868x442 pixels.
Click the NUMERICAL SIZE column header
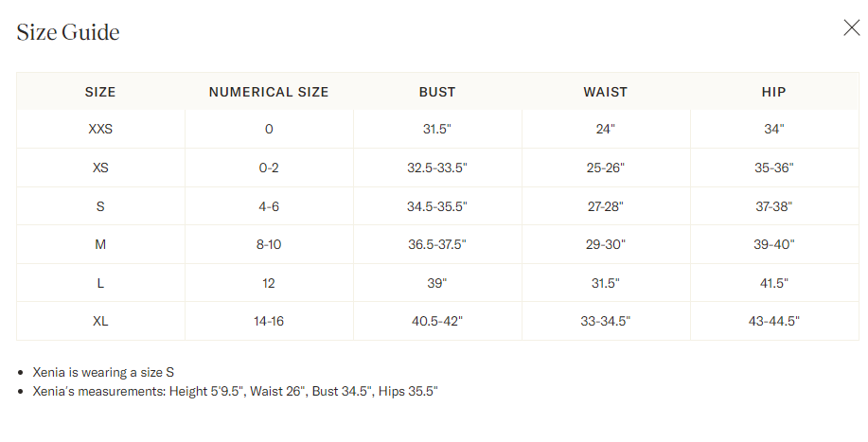[x=269, y=92]
